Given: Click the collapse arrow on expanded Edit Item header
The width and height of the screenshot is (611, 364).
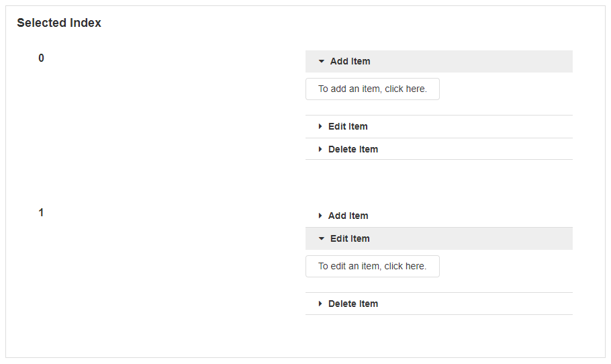Looking at the screenshot, I should tap(322, 238).
